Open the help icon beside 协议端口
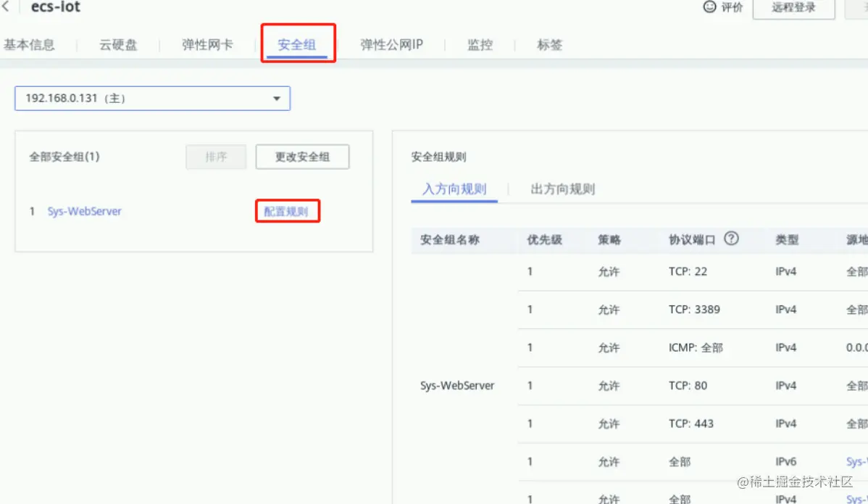This screenshot has height=504, width=868. 731,239
